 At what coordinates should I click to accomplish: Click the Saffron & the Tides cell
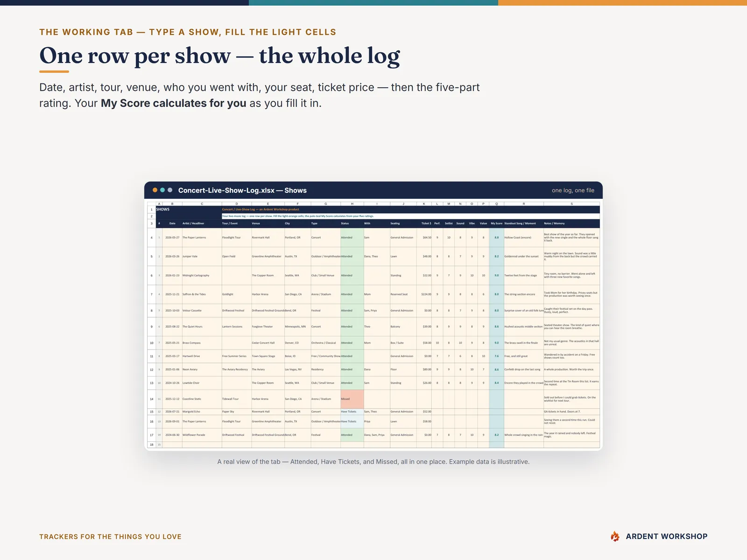point(202,294)
